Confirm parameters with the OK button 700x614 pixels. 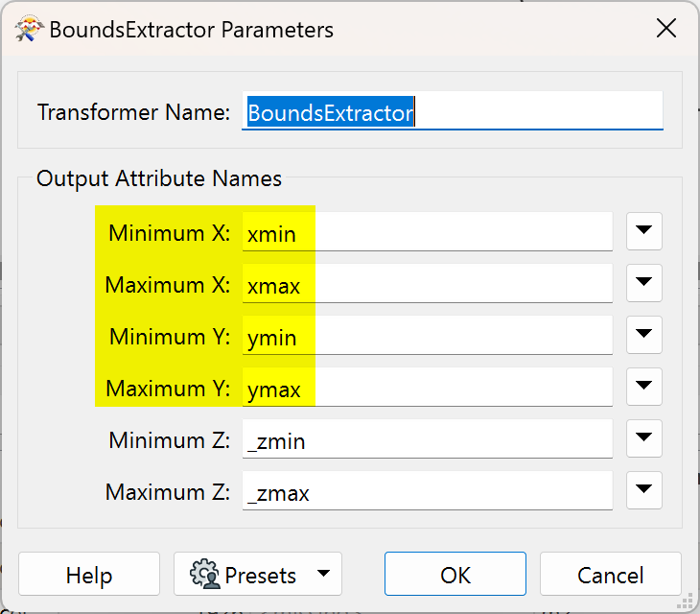455,575
